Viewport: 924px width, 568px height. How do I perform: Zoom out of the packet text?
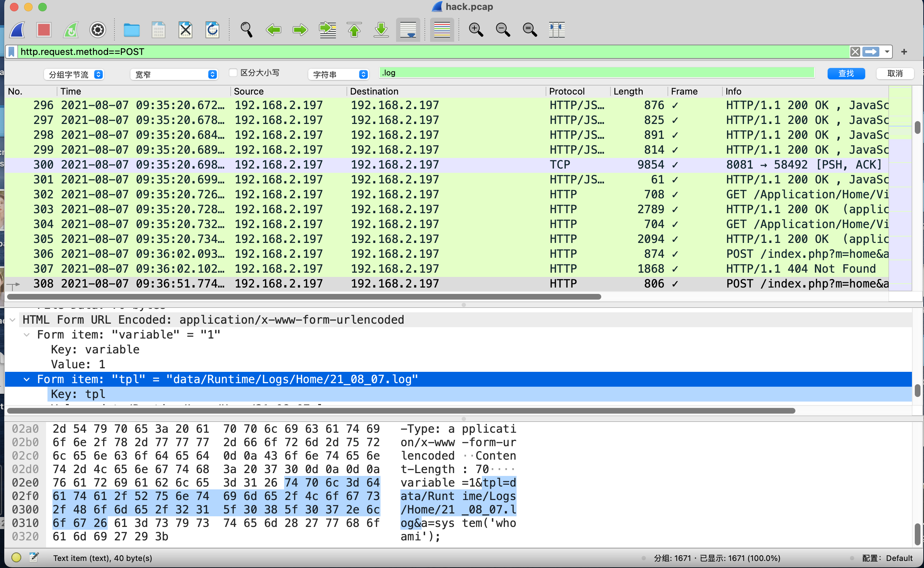(503, 30)
